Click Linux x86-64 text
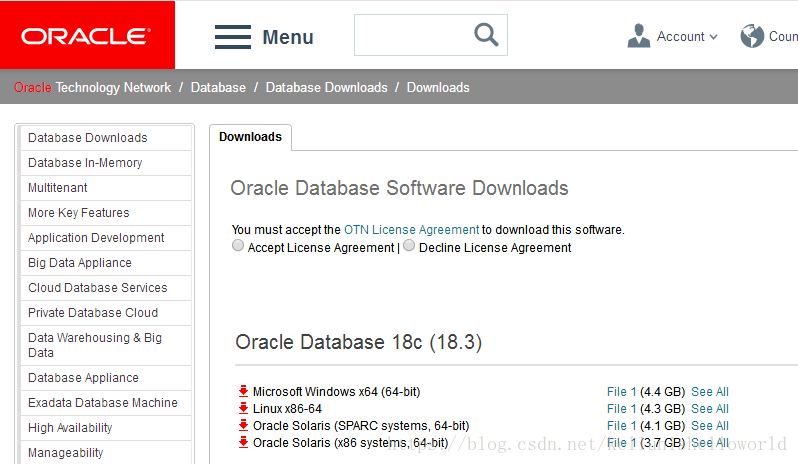This screenshot has width=798, height=464. 288,409
